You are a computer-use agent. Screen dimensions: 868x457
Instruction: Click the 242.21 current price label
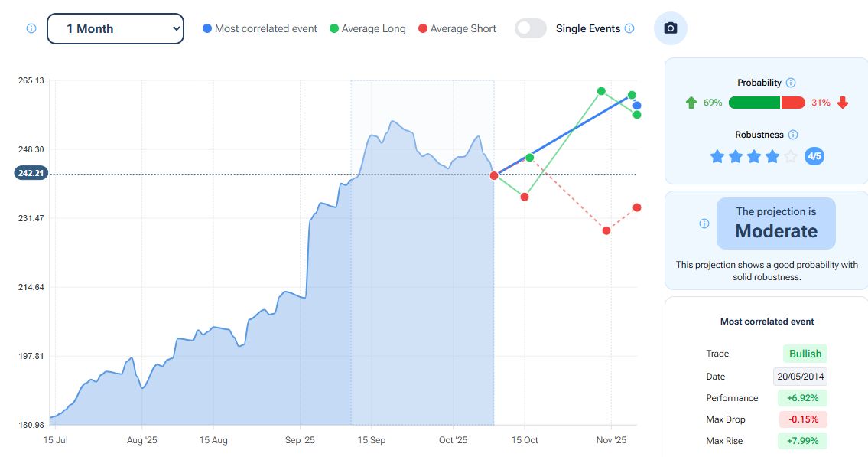pos(31,173)
